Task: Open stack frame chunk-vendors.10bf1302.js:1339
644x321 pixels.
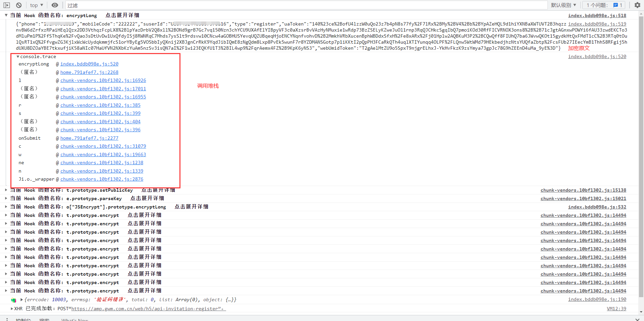Action: 102,171
